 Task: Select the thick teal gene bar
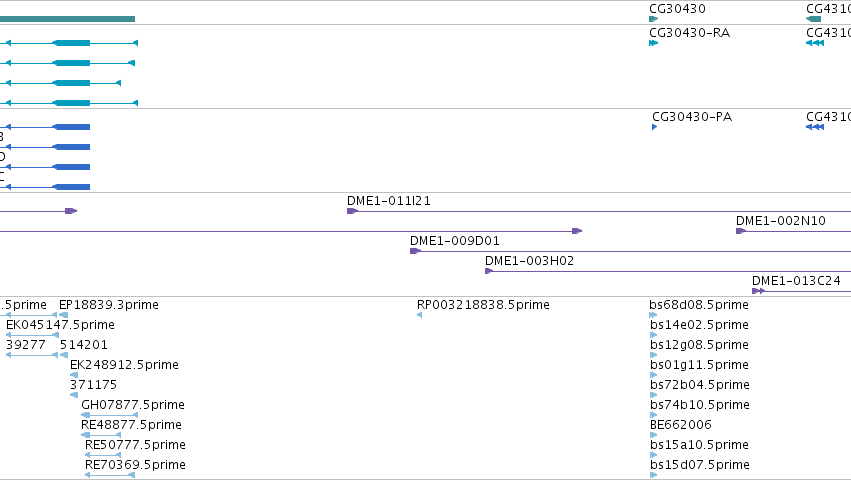pos(67,19)
